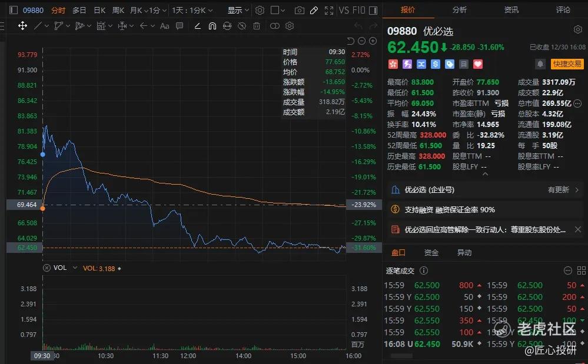Select the measurement range tool
Image resolution: width=588 pixels, height=364 pixels.
coord(122,26)
